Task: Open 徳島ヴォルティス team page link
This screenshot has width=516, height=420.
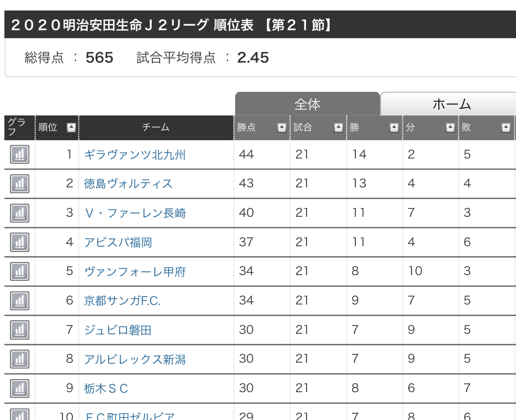Action: [x=128, y=184]
